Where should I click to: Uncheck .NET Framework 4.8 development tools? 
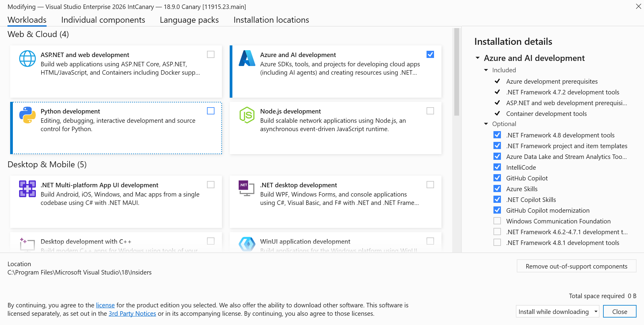(x=497, y=135)
